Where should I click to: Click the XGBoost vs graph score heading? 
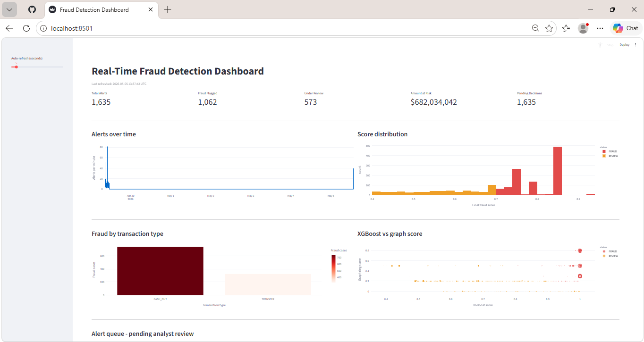click(390, 234)
